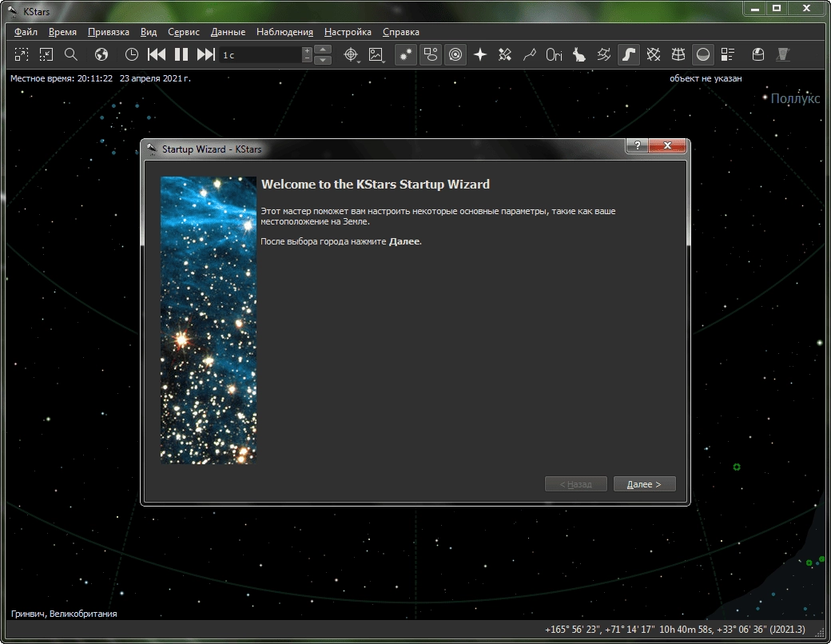Click the small plus button of time step
The width and height of the screenshot is (831, 644).
click(307, 51)
